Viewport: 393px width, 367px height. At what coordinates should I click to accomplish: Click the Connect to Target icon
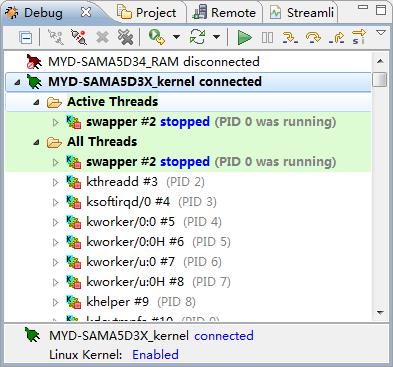point(56,37)
